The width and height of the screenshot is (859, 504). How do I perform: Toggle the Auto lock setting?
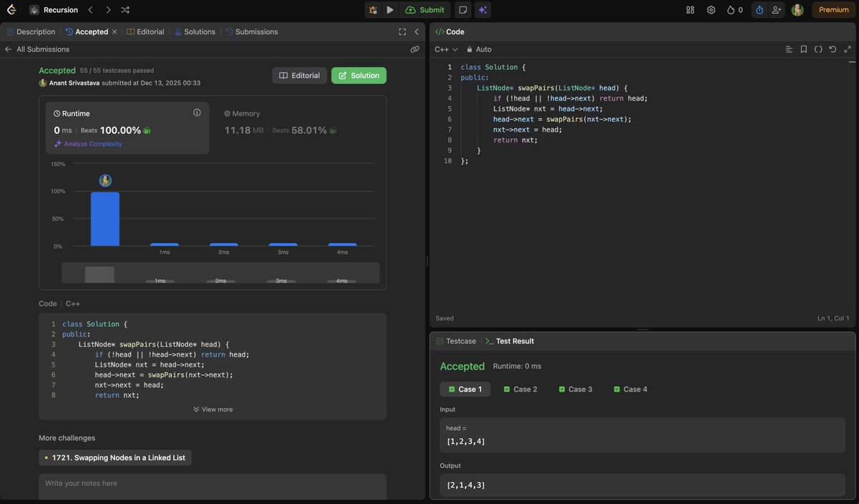[x=480, y=49]
